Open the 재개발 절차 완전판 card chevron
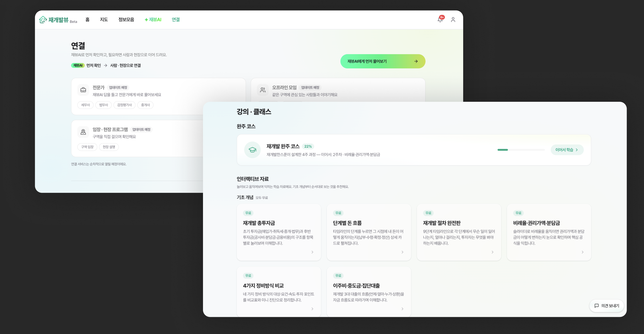The width and height of the screenshot is (644, 334). coord(493,252)
